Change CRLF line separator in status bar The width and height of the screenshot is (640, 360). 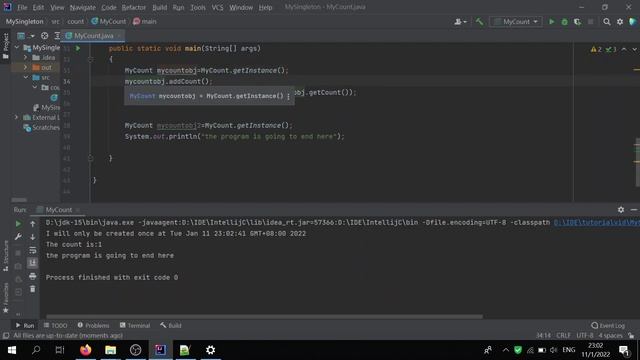563,336
